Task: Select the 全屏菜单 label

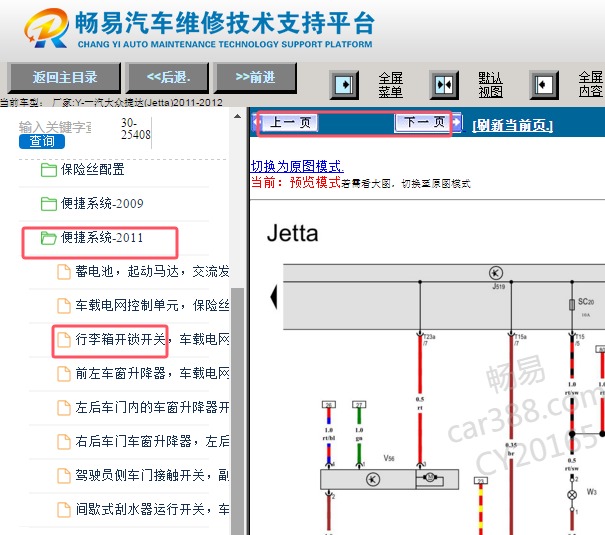Action: [x=390, y=85]
